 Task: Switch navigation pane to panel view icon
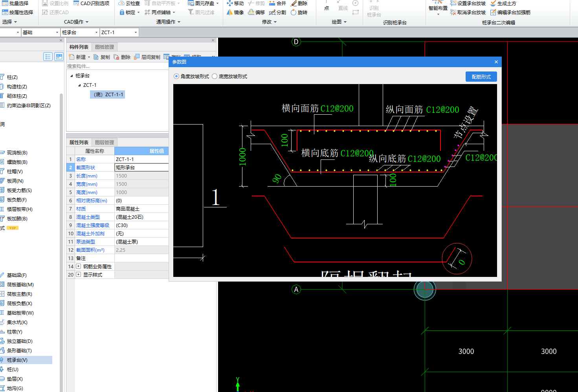point(59,57)
